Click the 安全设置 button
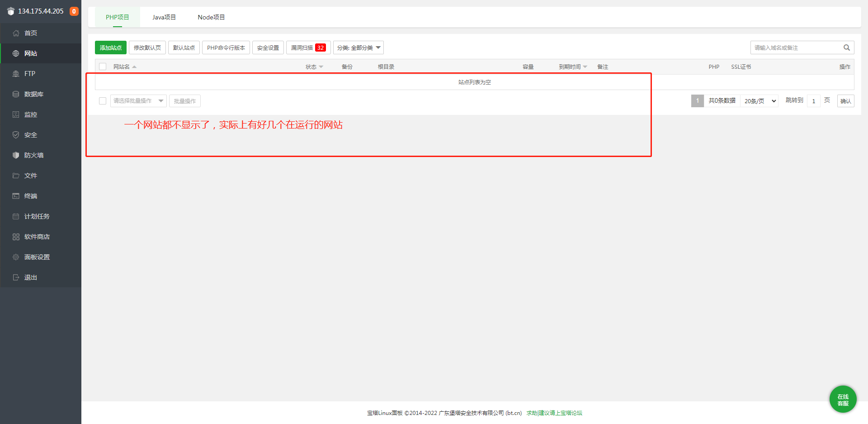 tap(268, 48)
